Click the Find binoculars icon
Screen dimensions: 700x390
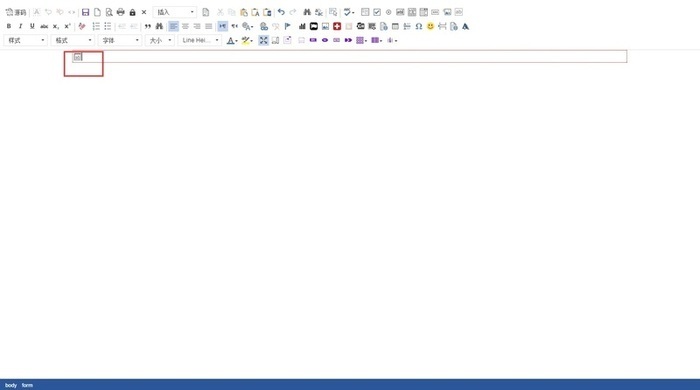307,12
